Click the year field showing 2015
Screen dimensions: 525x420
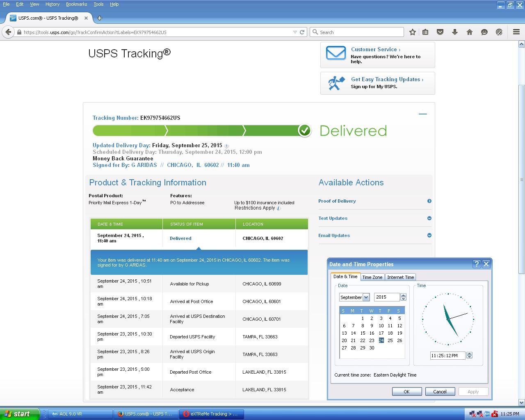click(x=387, y=297)
